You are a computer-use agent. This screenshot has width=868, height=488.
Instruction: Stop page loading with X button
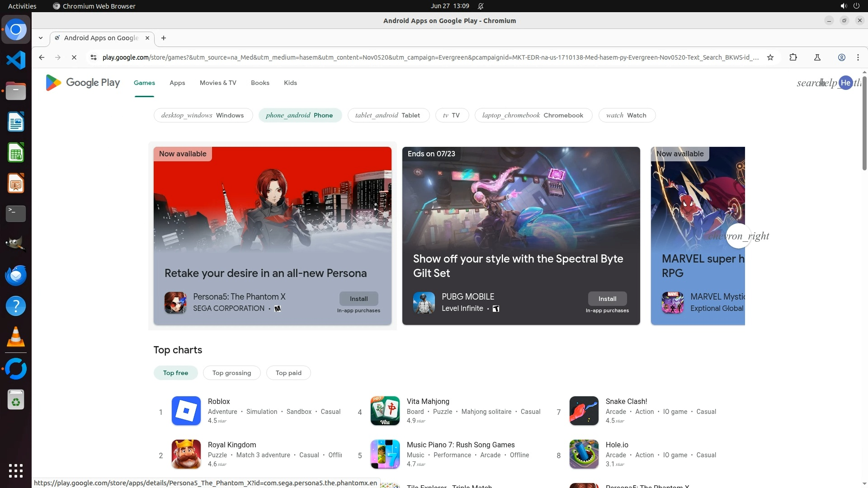pos(74,57)
